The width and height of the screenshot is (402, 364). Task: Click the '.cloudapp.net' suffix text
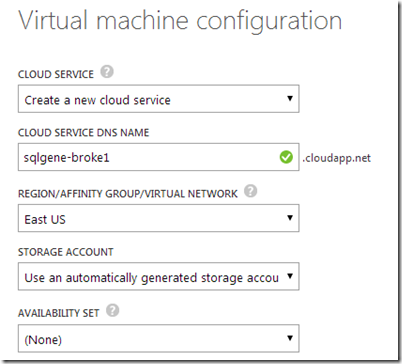(x=336, y=158)
